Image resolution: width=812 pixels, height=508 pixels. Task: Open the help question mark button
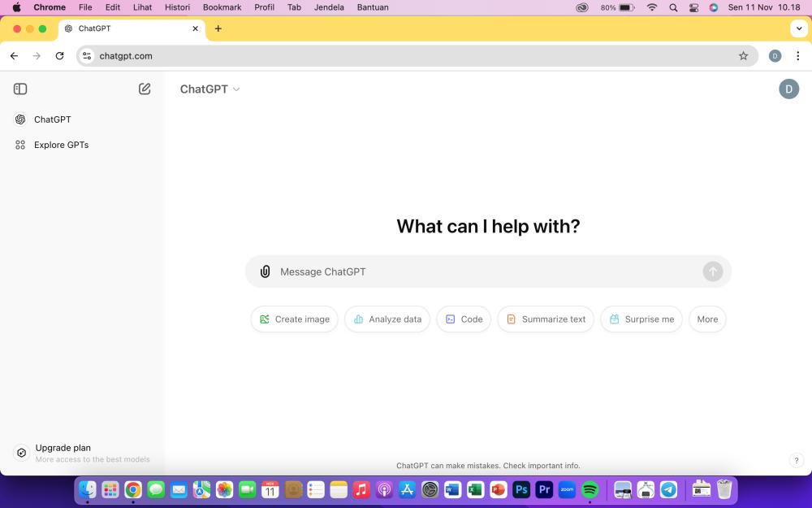point(796,460)
